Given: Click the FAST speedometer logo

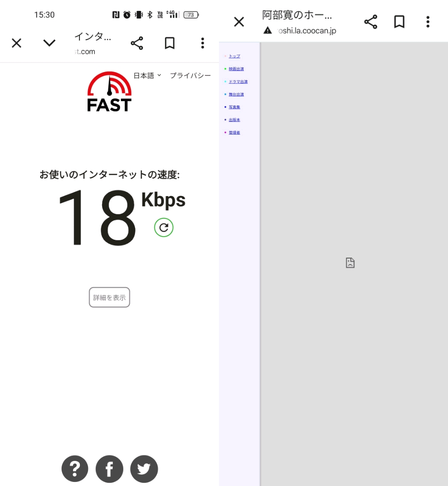Looking at the screenshot, I should pos(109,92).
